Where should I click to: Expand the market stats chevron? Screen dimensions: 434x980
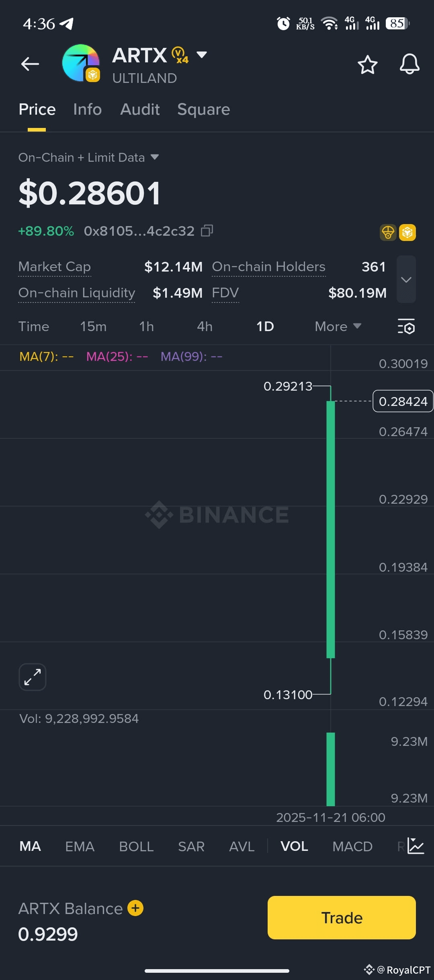coord(406,279)
